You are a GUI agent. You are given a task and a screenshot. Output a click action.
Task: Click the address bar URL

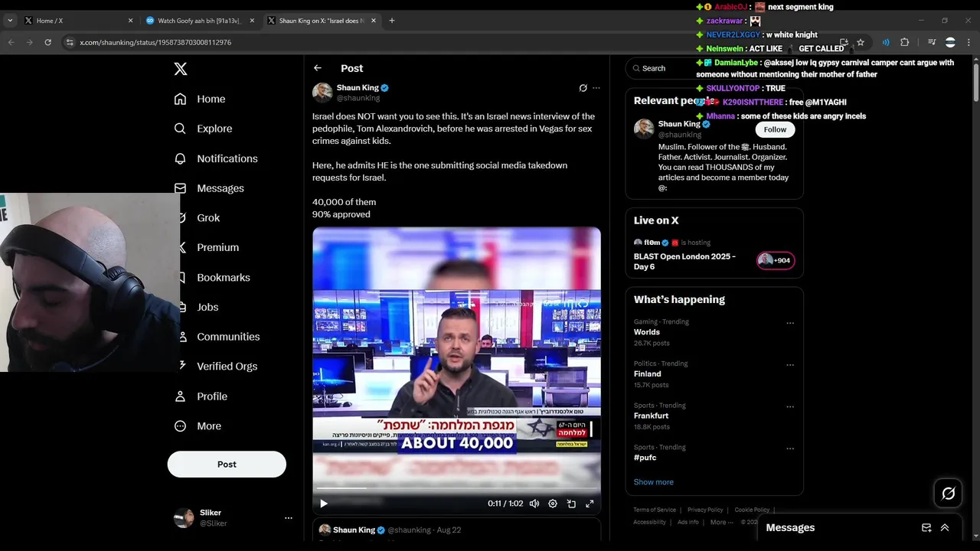point(155,43)
